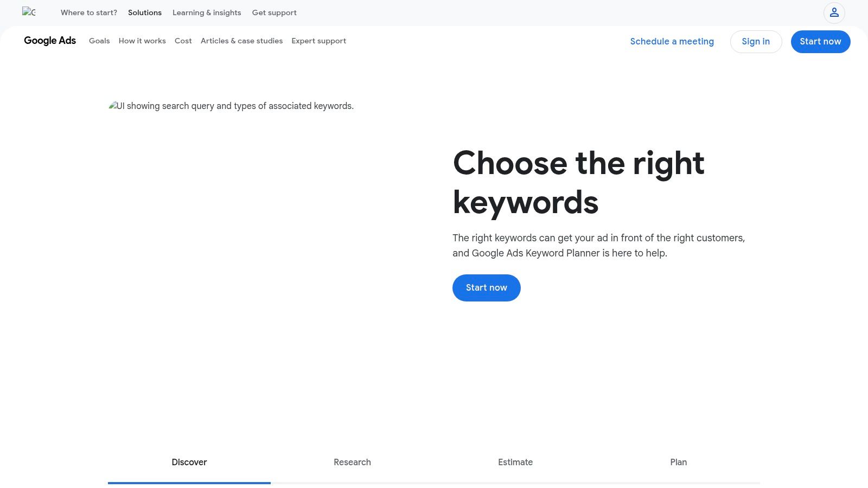This screenshot has width=868, height=488.
Task: Open the user account profile icon
Action: click(x=834, y=12)
